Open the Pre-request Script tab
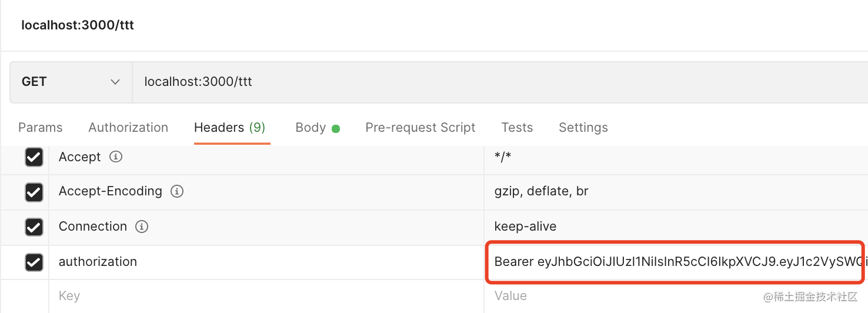 coord(420,128)
